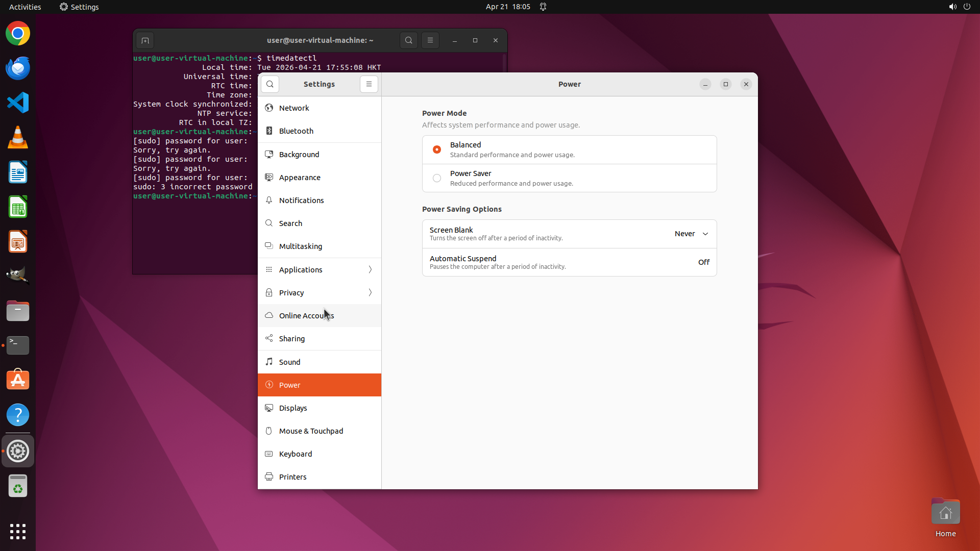Open the Screen Blank Never dropdown

[691, 234]
